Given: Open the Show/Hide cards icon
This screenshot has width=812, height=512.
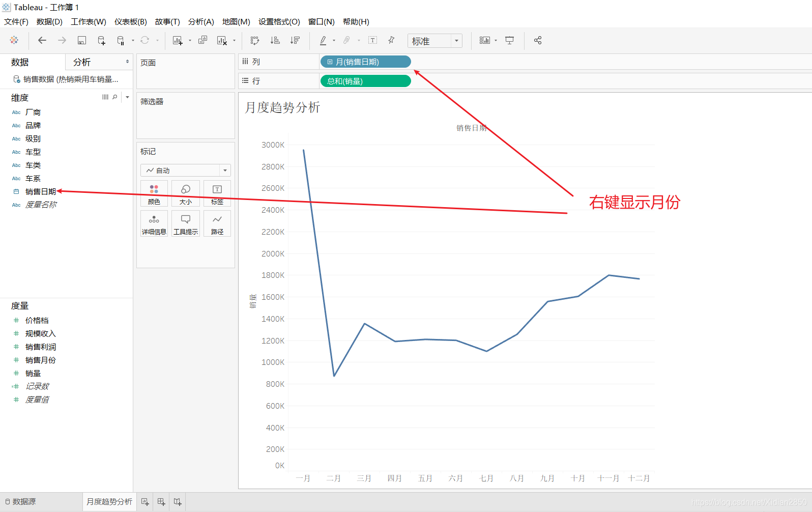Looking at the screenshot, I should (485, 40).
